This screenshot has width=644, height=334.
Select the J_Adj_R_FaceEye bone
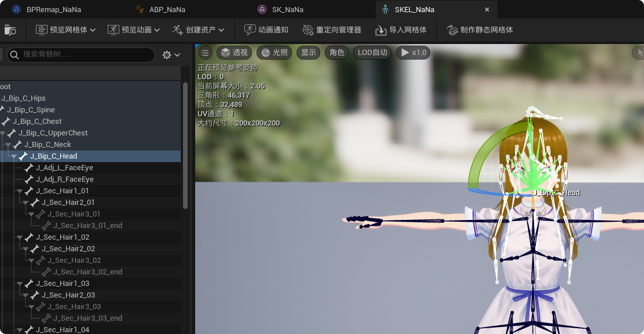pos(64,179)
